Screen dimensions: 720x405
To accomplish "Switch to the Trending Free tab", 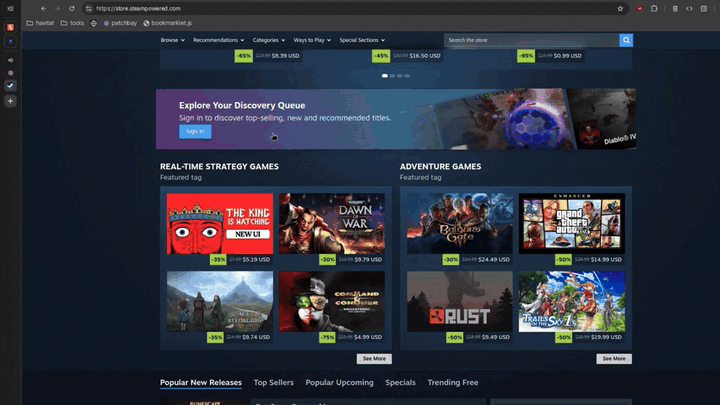I will click(x=453, y=382).
